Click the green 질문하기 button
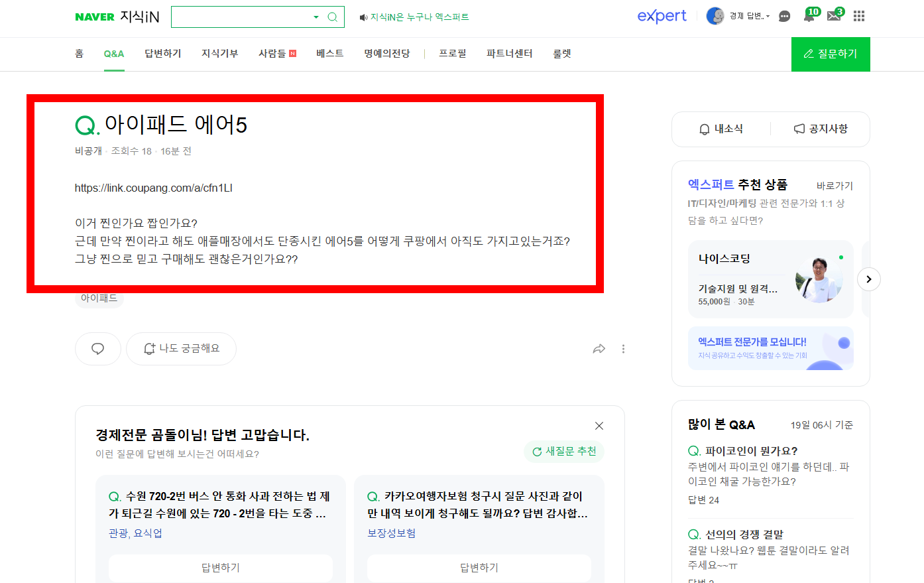This screenshot has width=924, height=583. [831, 54]
